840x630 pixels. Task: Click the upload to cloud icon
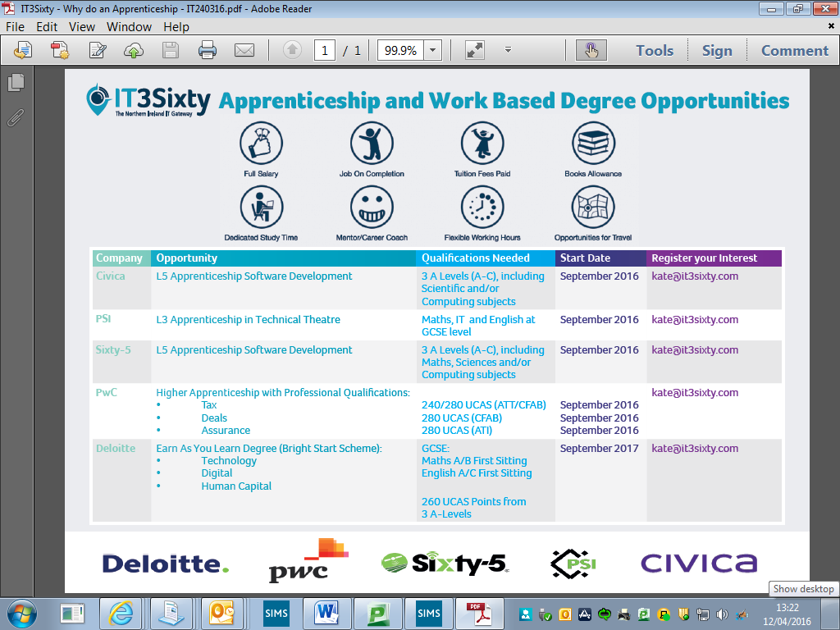pos(134,51)
